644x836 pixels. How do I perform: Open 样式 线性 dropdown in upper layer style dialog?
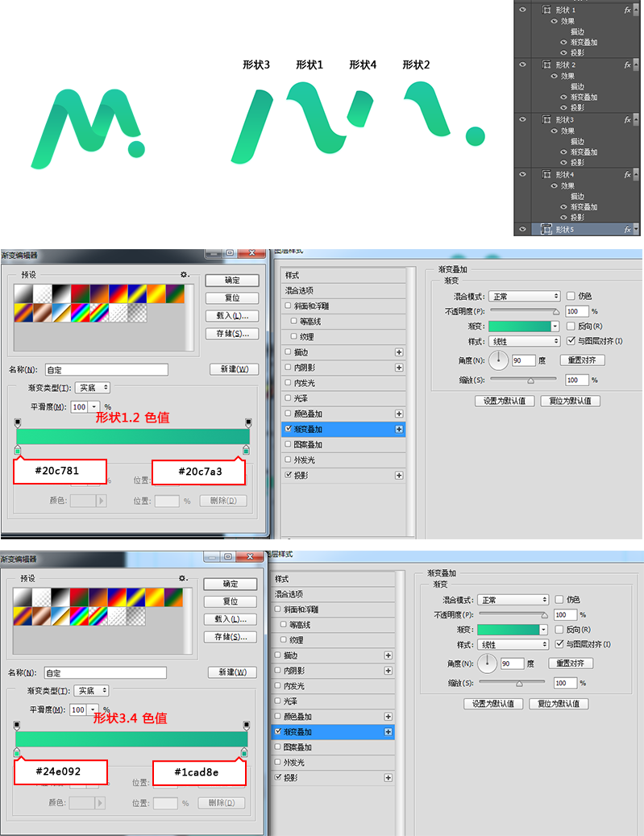coord(524,341)
